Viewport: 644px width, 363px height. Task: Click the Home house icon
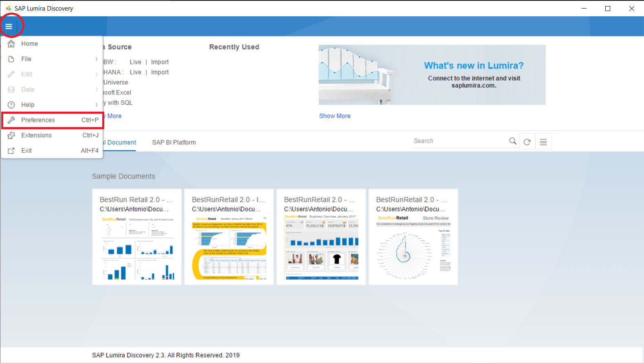tap(11, 44)
